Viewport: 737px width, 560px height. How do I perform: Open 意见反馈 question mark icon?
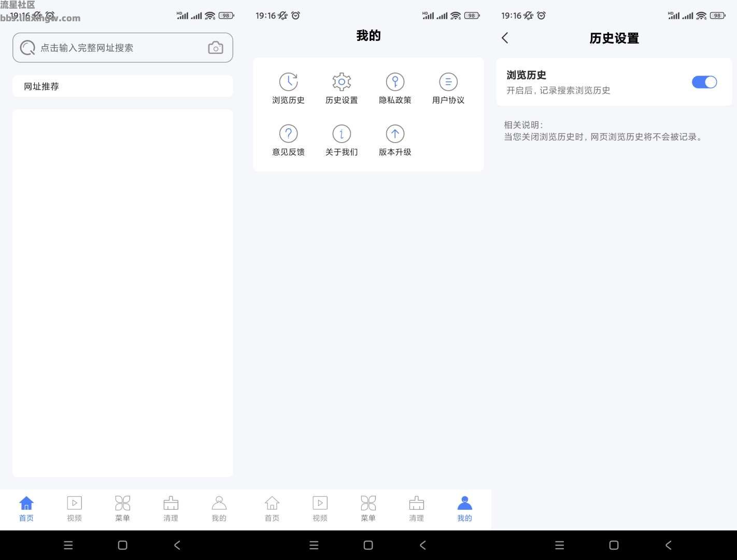click(x=289, y=134)
